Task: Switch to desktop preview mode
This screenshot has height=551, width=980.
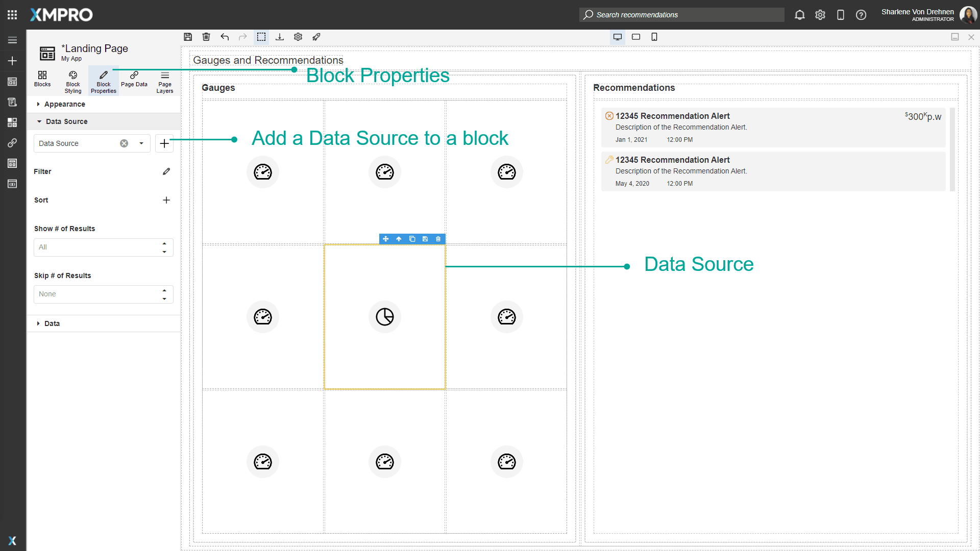Action: pyautogui.click(x=618, y=37)
